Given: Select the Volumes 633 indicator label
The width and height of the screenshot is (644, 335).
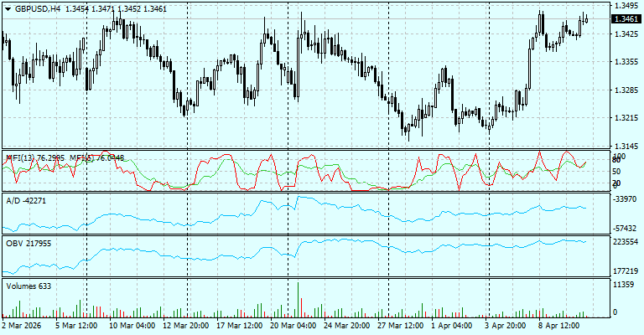Looking at the screenshot, I should tap(29, 286).
